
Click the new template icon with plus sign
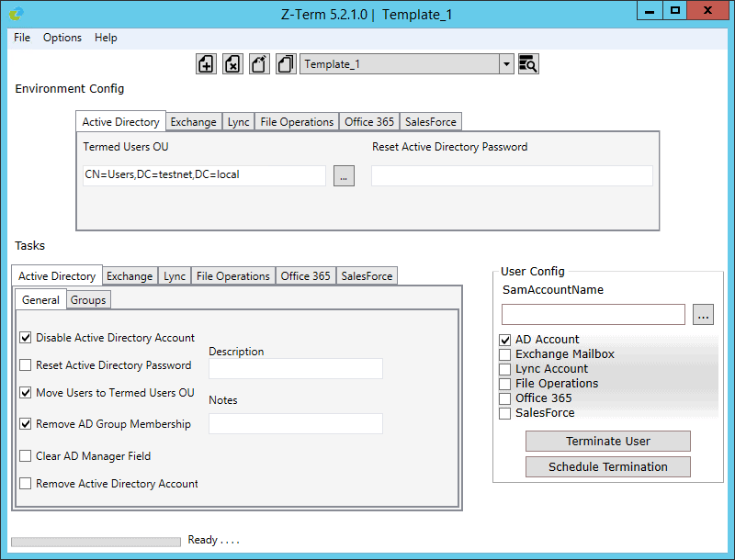(x=206, y=63)
